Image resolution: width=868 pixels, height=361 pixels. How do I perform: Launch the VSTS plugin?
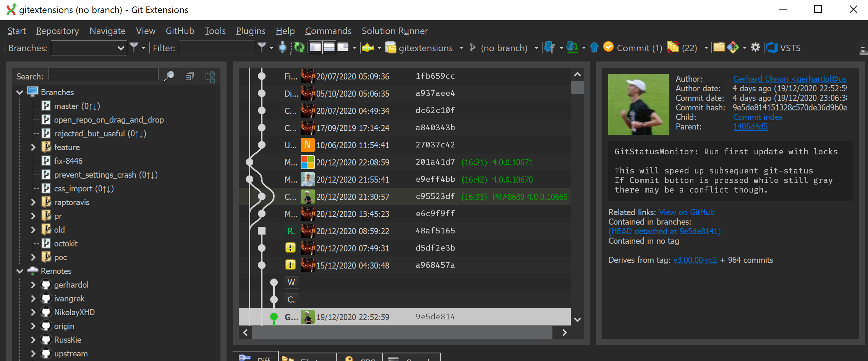(x=783, y=47)
